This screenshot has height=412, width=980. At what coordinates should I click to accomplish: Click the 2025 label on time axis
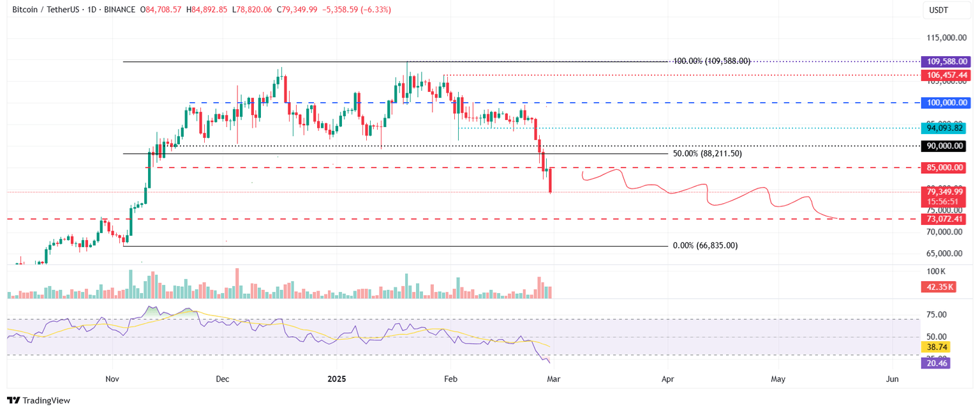pyautogui.click(x=336, y=379)
